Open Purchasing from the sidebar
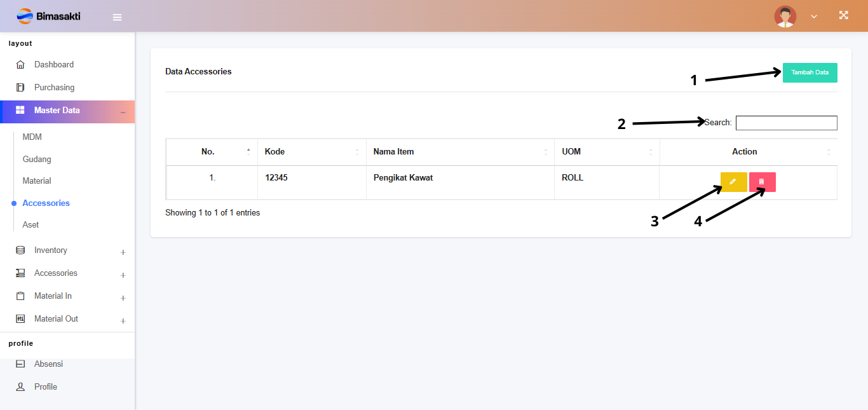Viewport: 868px width, 410px height. coord(54,88)
